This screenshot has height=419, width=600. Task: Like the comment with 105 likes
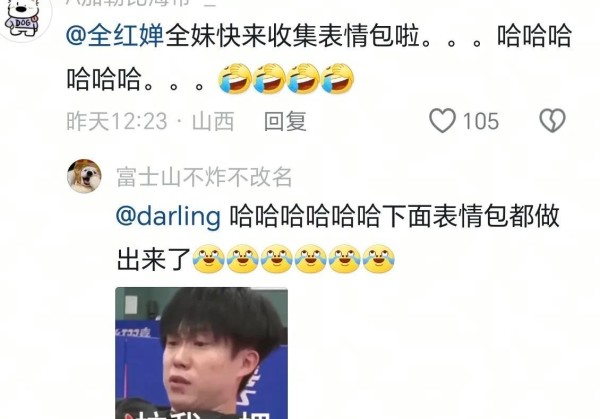pyautogui.click(x=442, y=121)
